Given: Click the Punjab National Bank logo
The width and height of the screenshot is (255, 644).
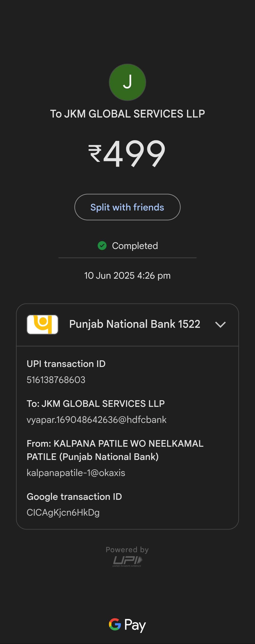Looking at the screenshot, I should [x=42, y=324].
